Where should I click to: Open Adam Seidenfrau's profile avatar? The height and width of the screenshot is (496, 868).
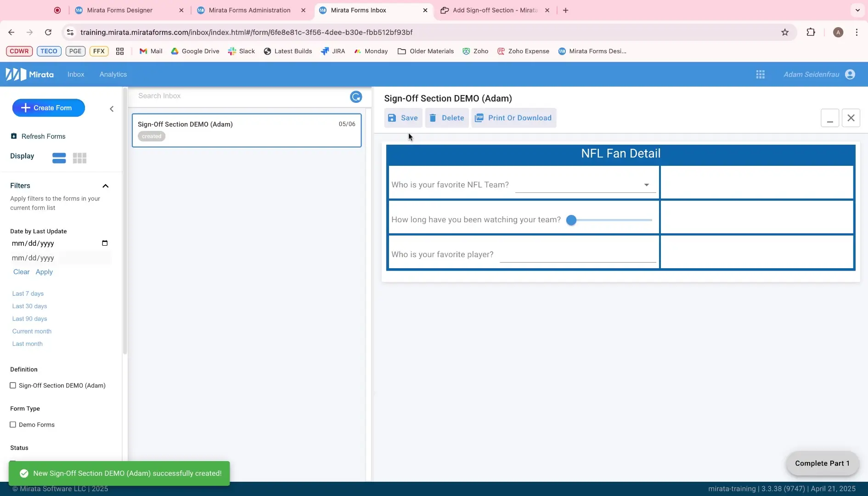[x=851, y=74]
